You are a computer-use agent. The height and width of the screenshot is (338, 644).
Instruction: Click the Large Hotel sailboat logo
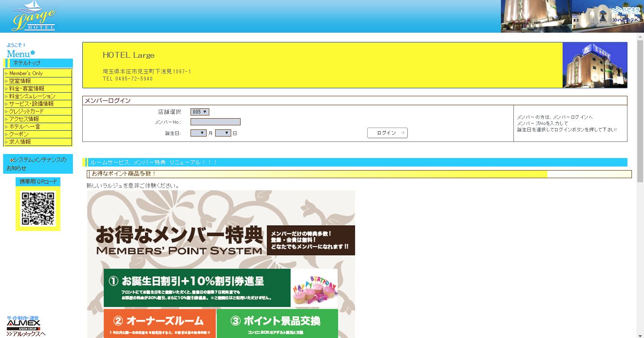tap(34, 16)
